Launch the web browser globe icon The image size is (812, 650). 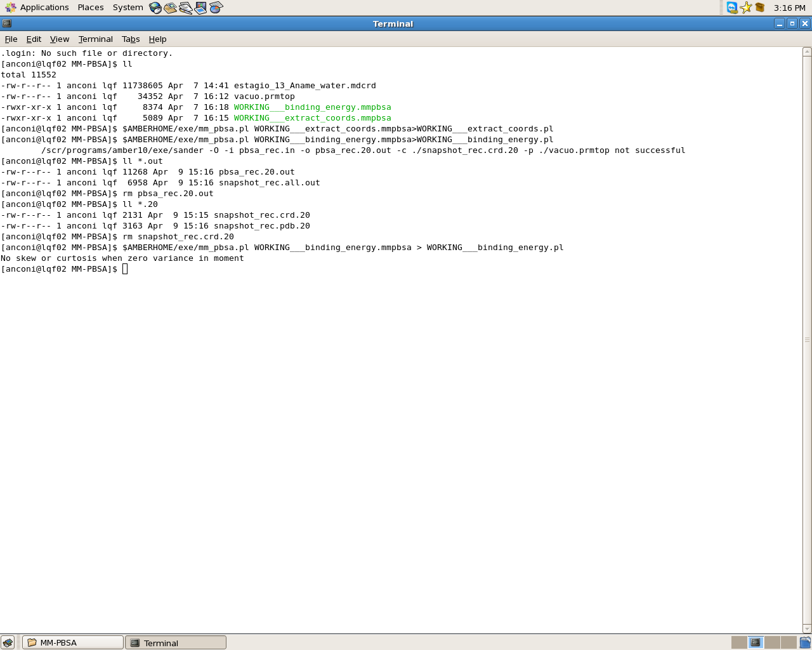155,8
